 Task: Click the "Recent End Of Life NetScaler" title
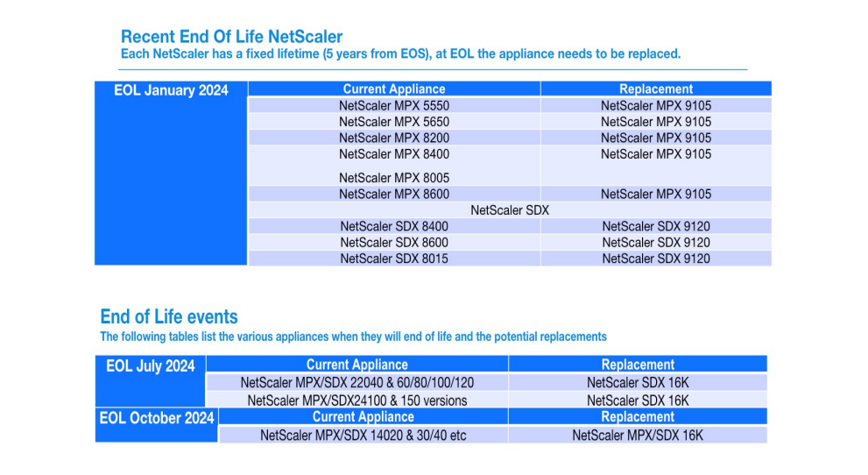[231, 37]
